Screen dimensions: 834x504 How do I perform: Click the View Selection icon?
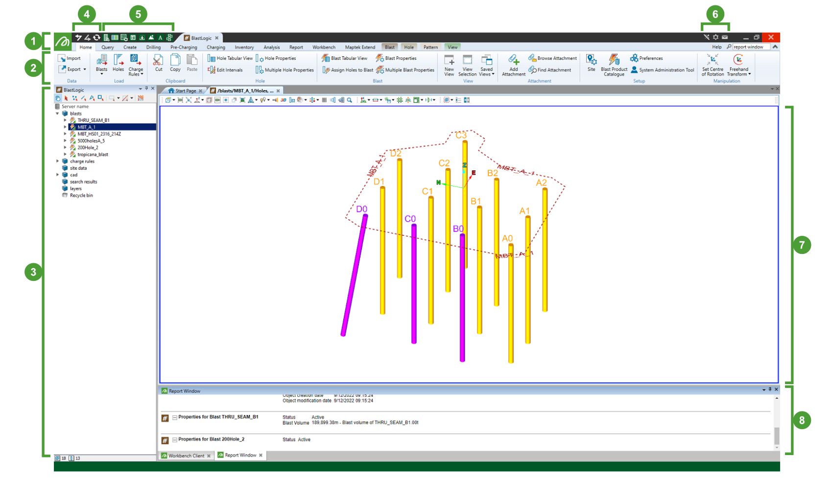468,60
